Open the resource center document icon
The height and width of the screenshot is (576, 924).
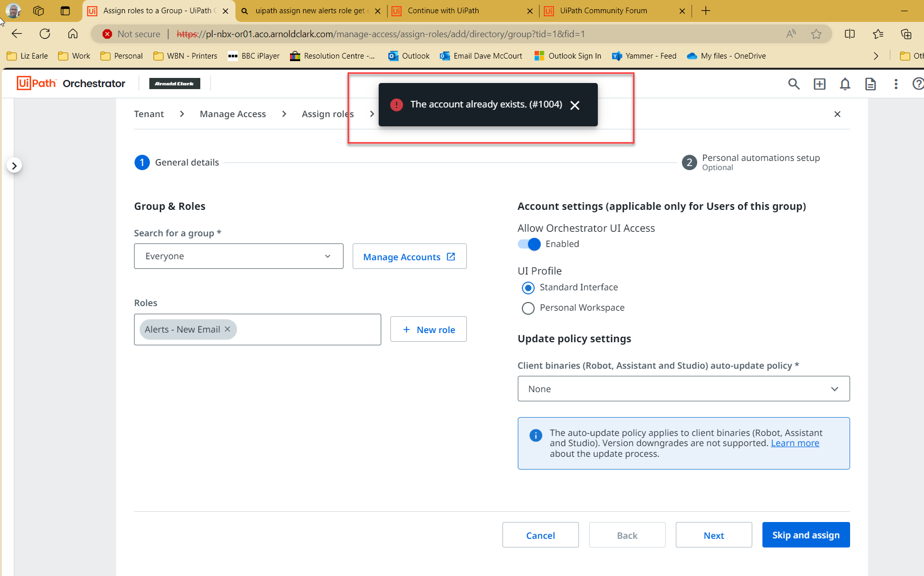(x=870, y=84)
